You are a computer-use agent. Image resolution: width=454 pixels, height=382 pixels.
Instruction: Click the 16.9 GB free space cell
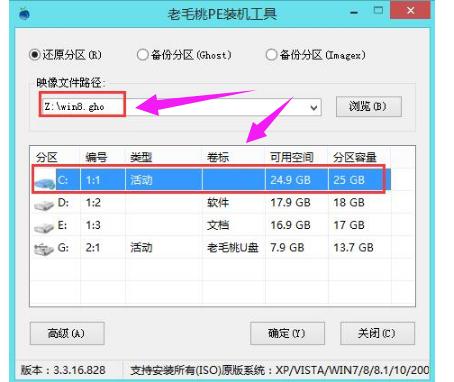point(290,225)
